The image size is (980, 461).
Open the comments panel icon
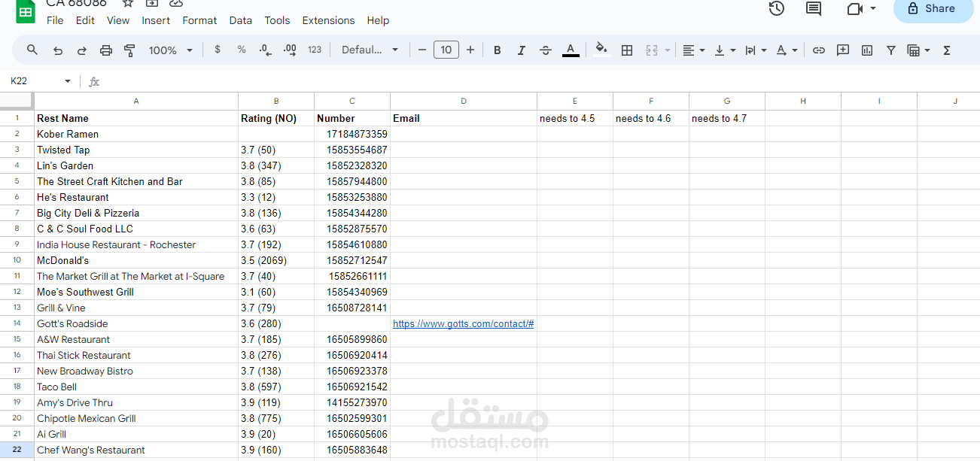click(814, 8)
